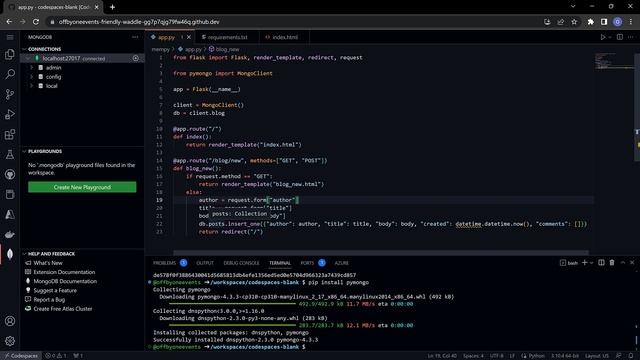
Task: Click Suggest a Feature
Action: click(x=55, y=291)
